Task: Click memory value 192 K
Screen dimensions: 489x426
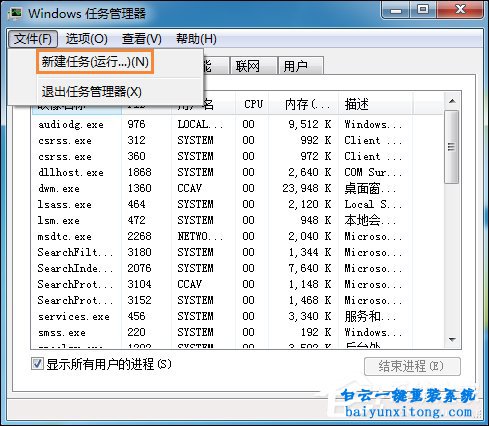Action: 316,332
